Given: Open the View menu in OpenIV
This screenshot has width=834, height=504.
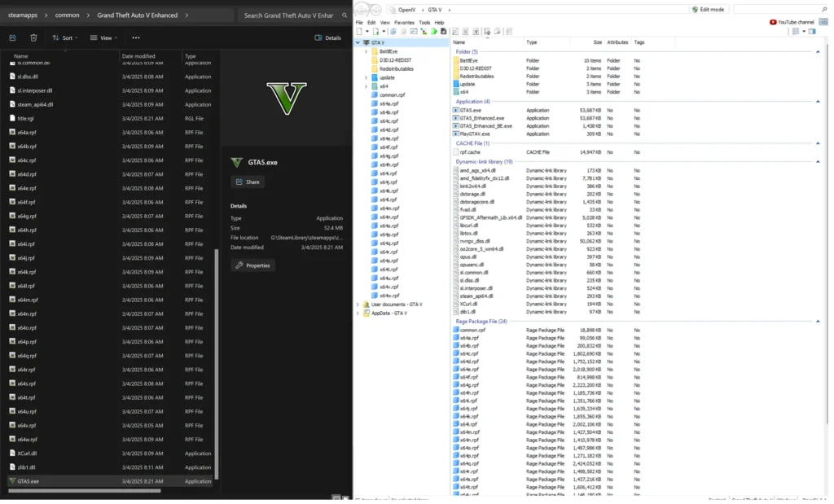Looking at the screenshot, I should click(385, 22).
